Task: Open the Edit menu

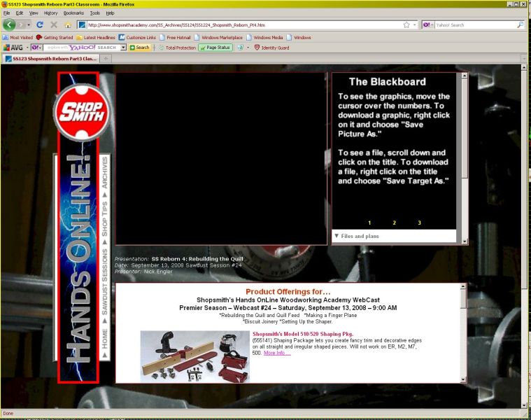Action: (x=20, y=13)
